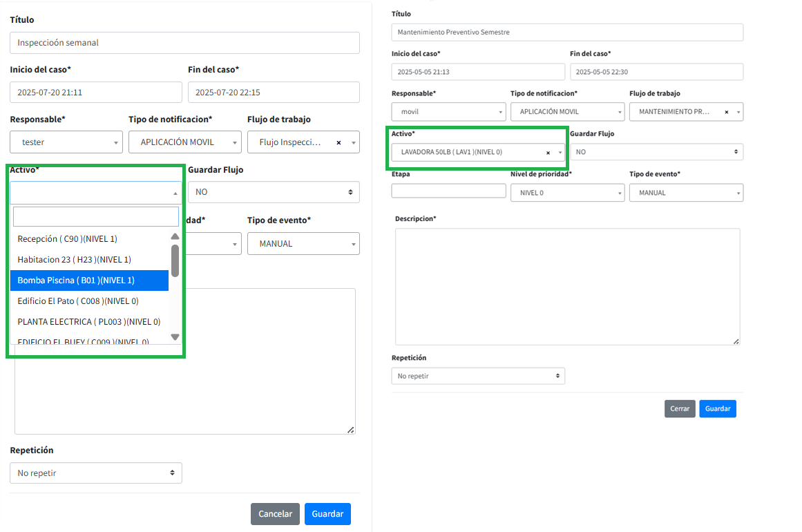This screenshot has height=532, width=802.
Task: Open the Flujo Inspecci... workflow dropdown arrow
Action: coord(353,143)
